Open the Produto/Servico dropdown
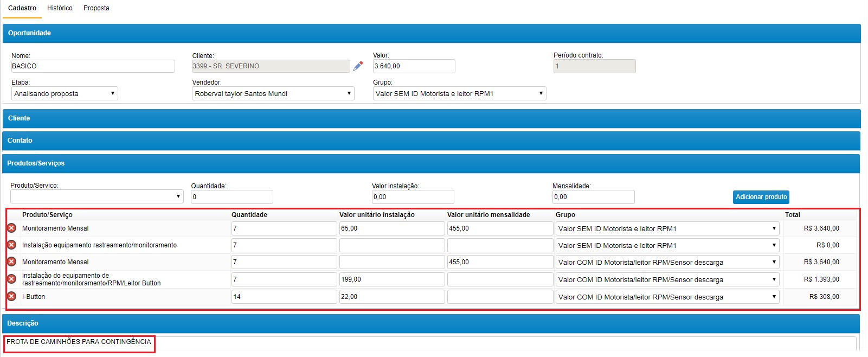 coord(97,196)
